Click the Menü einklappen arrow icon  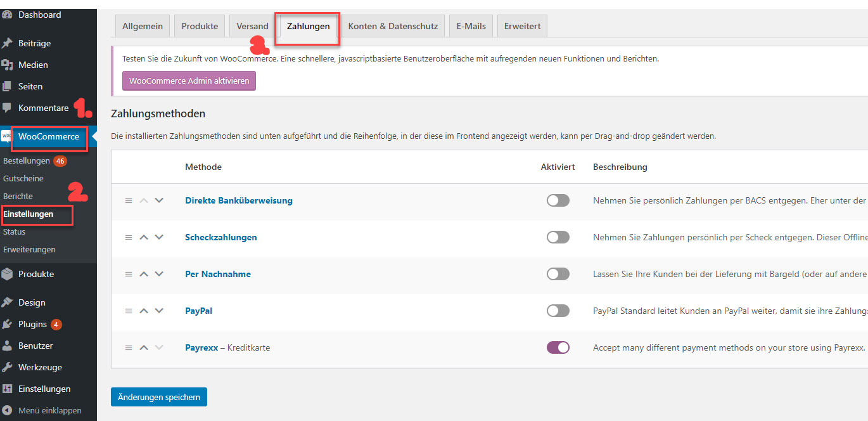click(7, 410)
